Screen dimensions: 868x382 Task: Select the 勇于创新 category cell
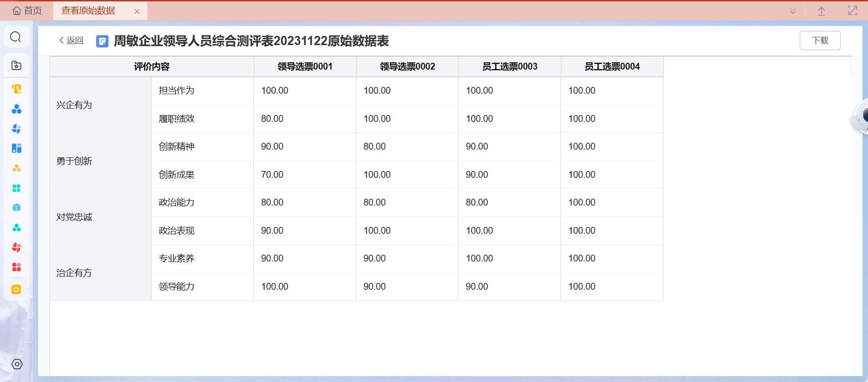pos(100,161)
